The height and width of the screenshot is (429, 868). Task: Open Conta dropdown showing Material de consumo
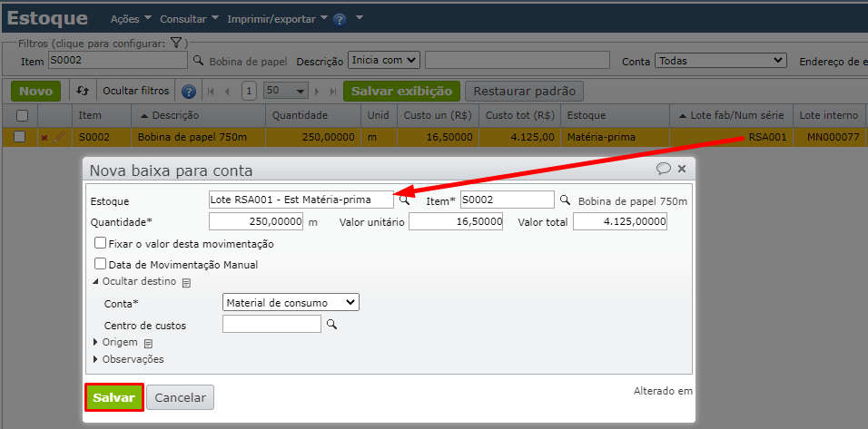coord(291,302)
